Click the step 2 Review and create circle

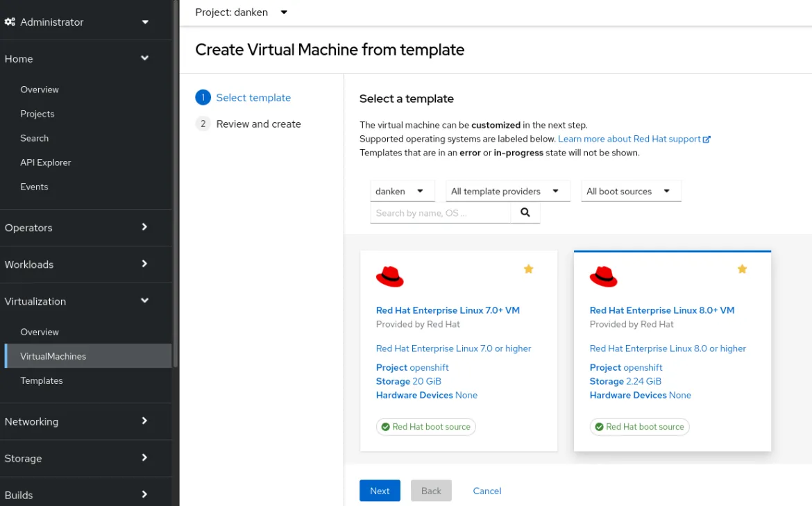(203, 124)
